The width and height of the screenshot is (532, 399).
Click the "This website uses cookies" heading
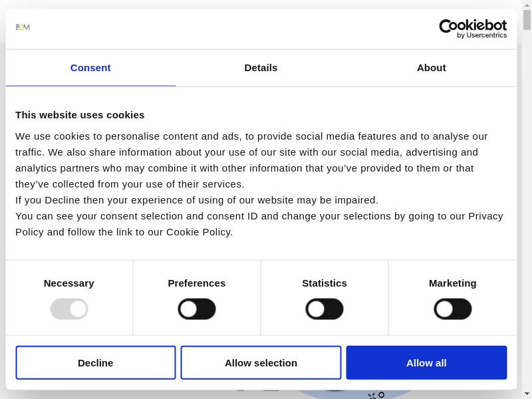(80, 114)
